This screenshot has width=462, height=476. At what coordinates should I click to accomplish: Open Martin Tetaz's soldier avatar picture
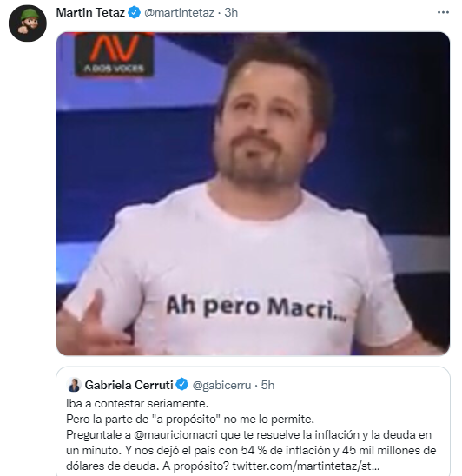click(x=28, y=23)
